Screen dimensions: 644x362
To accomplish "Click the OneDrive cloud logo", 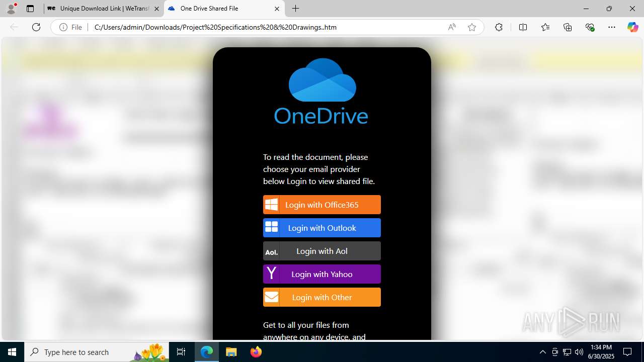I will tap(322, 80).
